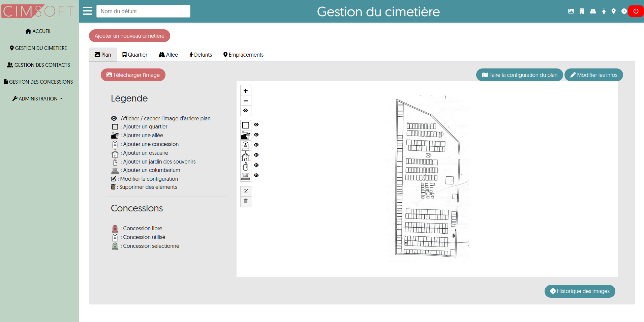Open 'Modifier la configuration' on the map toolbar
The height and width of the screenshot is (322, 644).
pyautogui.click(x=245, y=191)
